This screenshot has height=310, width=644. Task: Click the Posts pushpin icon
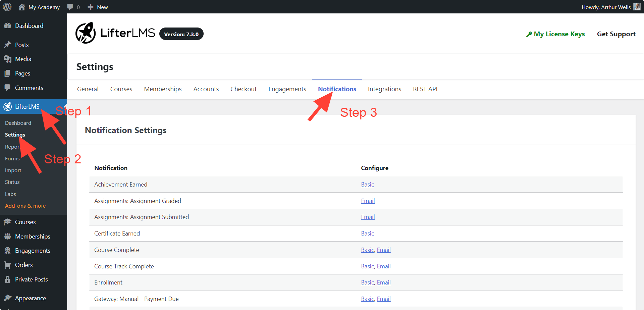(x=7, y=45)
